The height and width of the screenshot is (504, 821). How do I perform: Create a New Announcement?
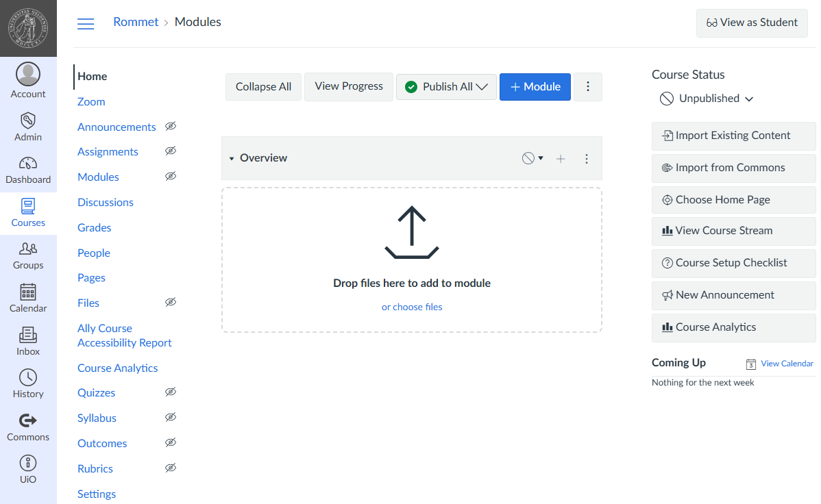(733, 295)
